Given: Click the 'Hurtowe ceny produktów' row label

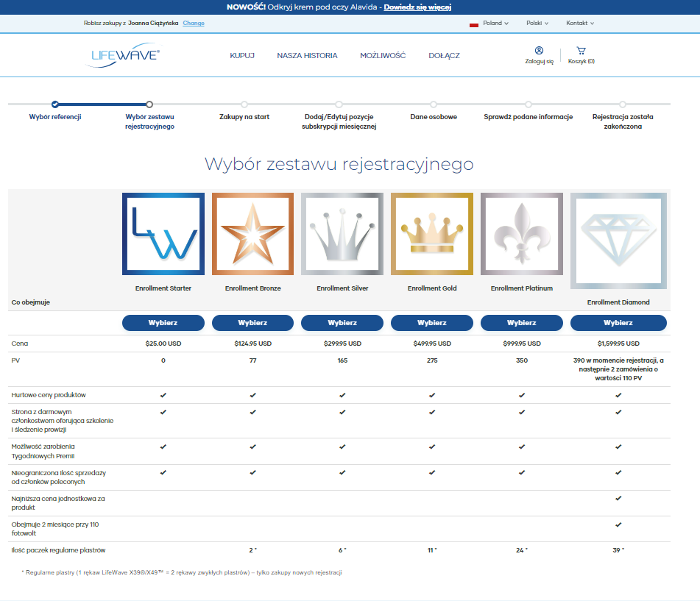Looking at the screenshot, I should tap(49, 395).
